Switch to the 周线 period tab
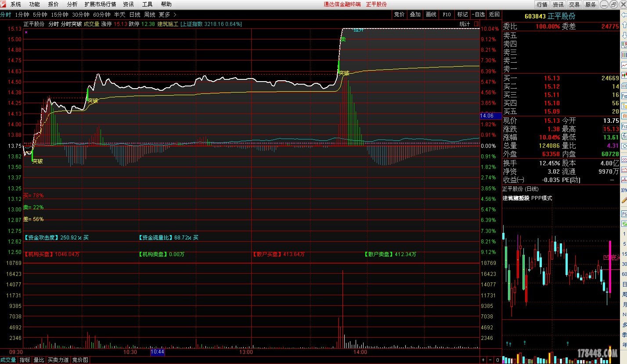Viewport: 627px width, 364px height. [x=149, y=14]
